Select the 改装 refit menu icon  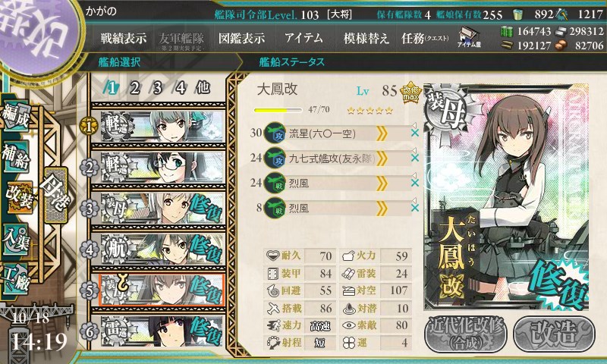click(x=20, y=196)
